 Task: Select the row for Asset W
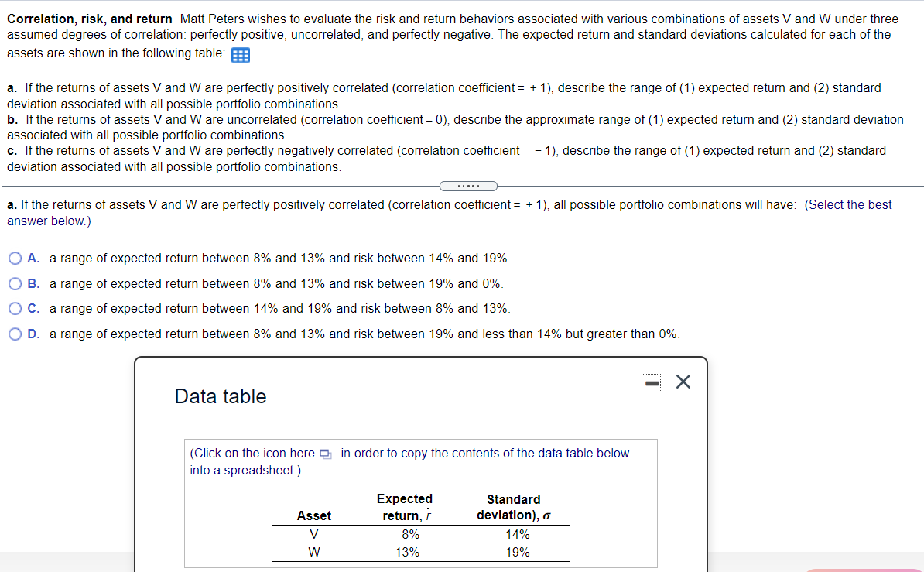tap(314, 552)
